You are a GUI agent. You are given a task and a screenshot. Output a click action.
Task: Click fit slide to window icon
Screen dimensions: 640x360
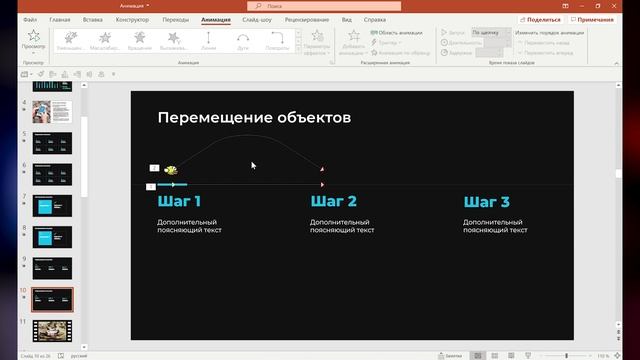617,356
